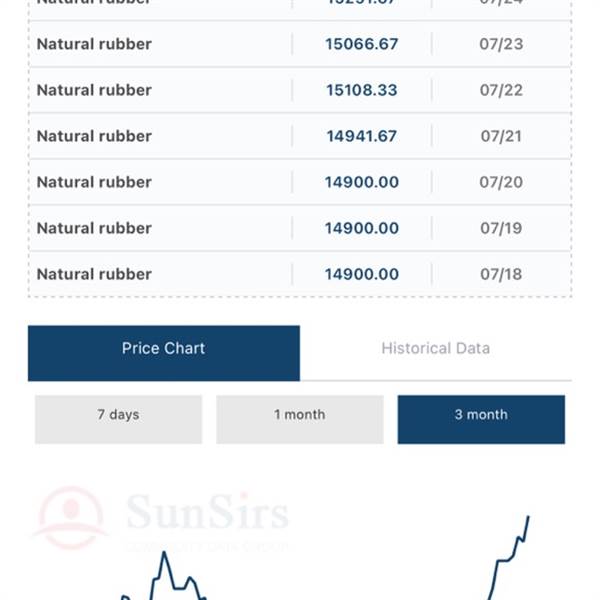This screenshot has width=600, height=600.
Task: Click the Natural rubber row dated 07/19
Action: [x=300, y=228]
